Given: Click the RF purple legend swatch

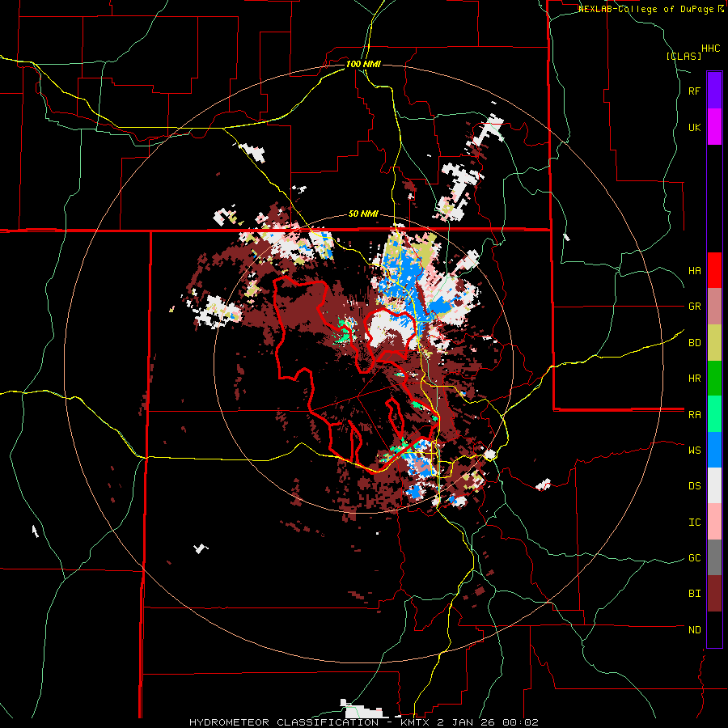Looking at the screenshot, I should click(714, 90).
